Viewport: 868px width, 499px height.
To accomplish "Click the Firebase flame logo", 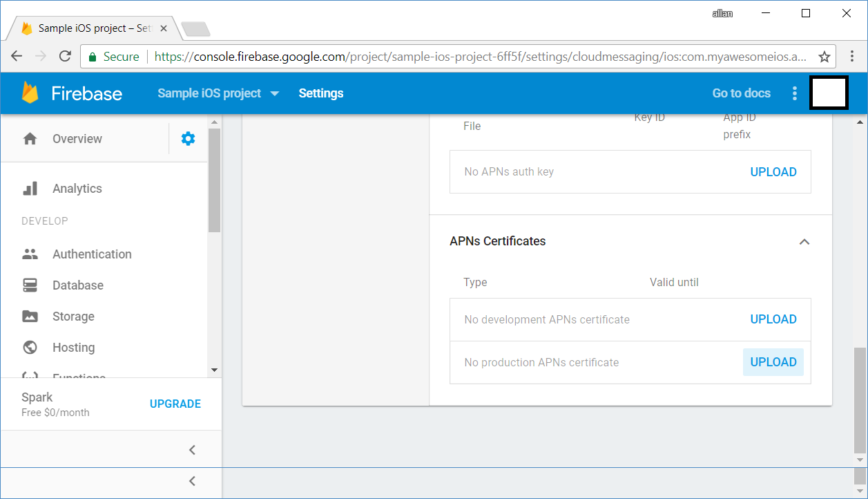I will (30, 93).
